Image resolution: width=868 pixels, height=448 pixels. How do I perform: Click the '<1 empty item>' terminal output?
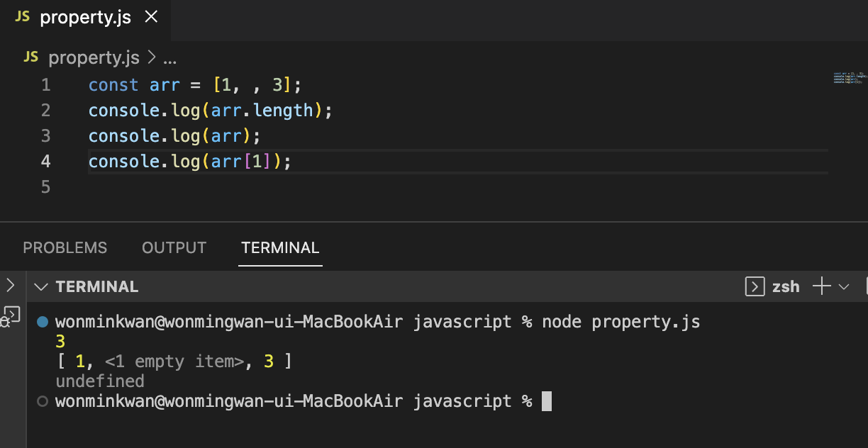(174, 362)
